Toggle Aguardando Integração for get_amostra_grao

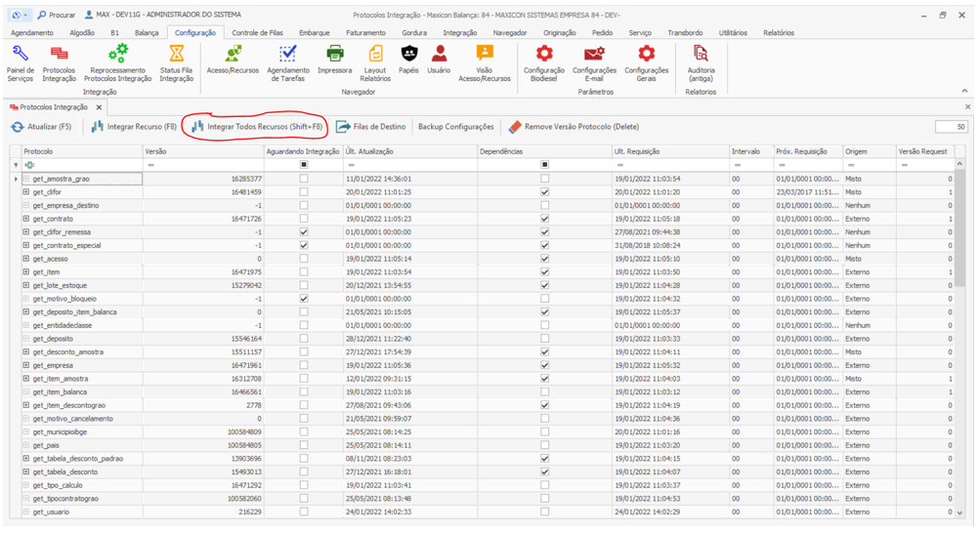point(304,179)
